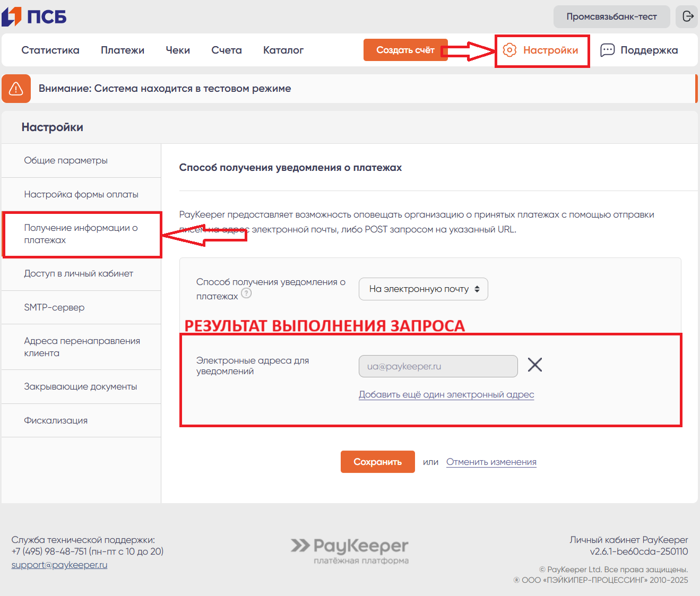Screen dimensions: 700x596
Task: Click the warning triangle icon
Action: [x=16, y=88]
